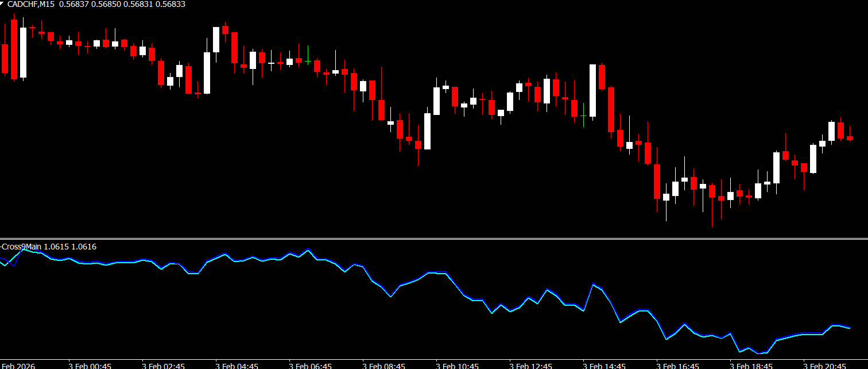Select the Cross9Main indicator label

pos(21,247)
